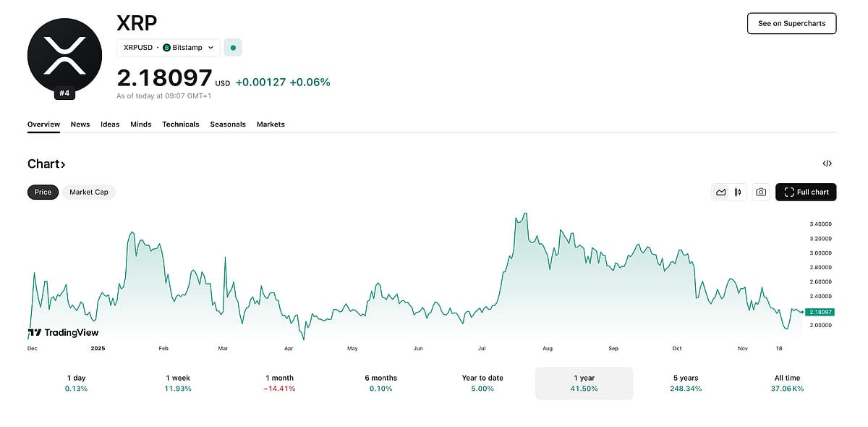The image size is (868, 427).
Task: Select the Price toggle
Action: (43, 192)
